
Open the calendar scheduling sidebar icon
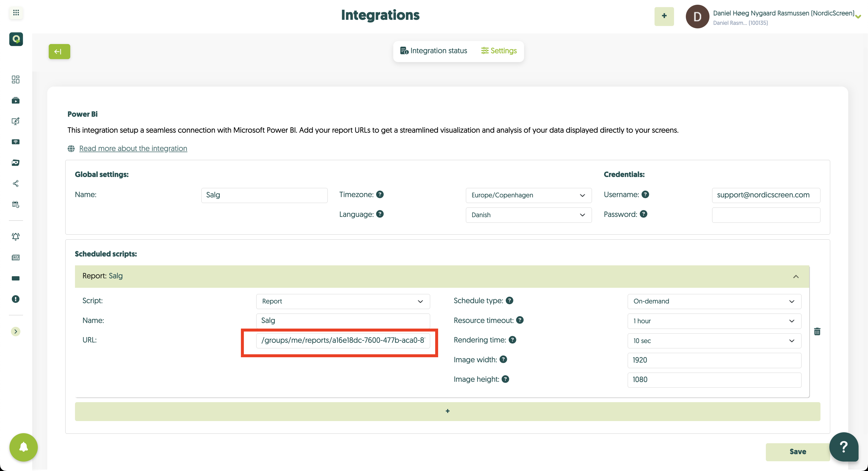[x=15, y=204]
